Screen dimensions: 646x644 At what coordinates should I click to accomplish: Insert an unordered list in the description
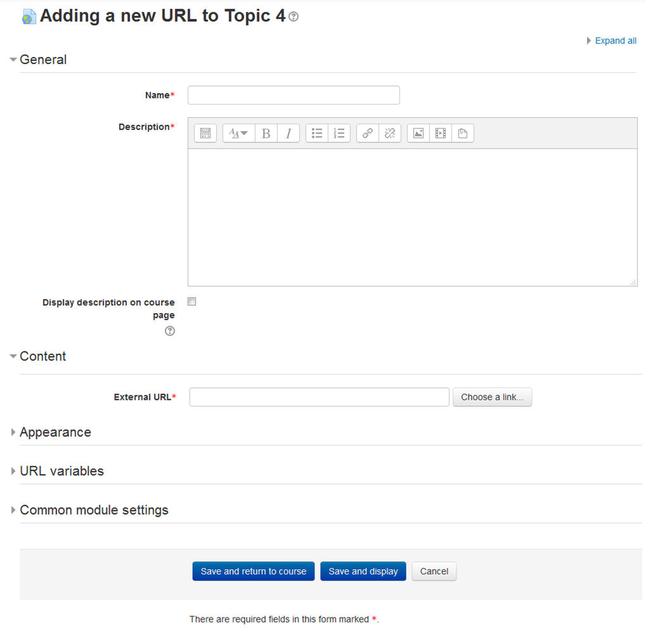(317, 133)
